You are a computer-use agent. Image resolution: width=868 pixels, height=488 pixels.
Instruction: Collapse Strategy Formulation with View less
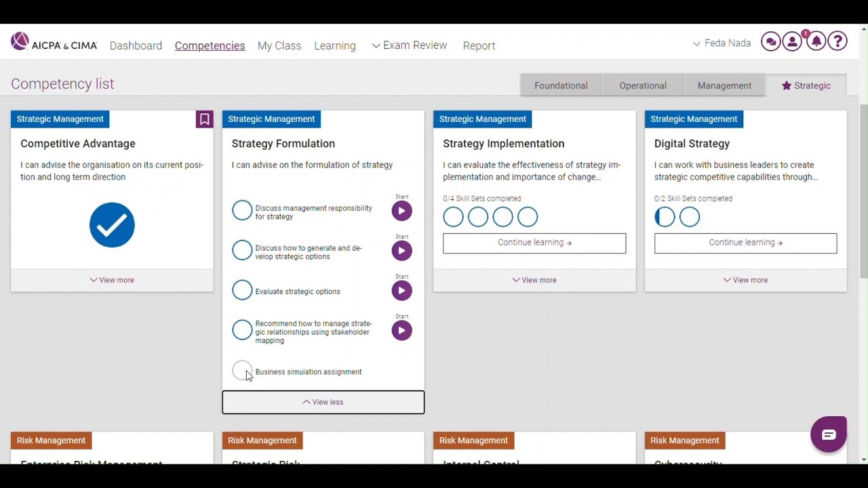click(323, 402)
